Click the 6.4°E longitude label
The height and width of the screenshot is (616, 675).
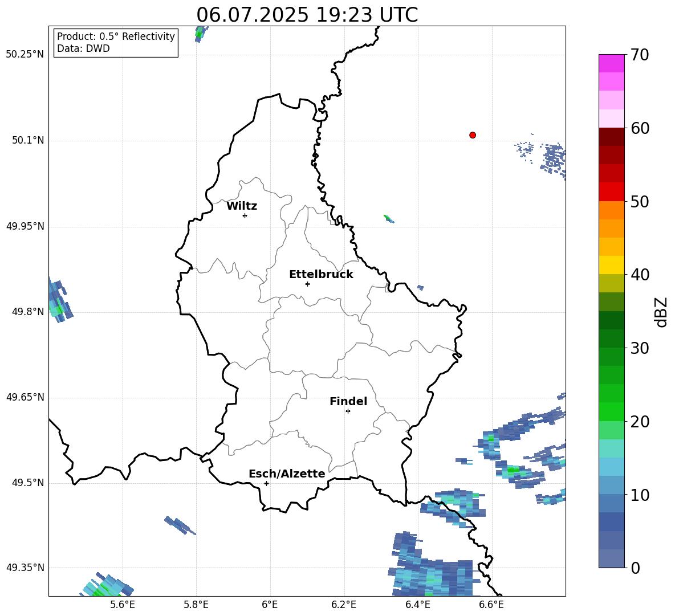[417, 605]
